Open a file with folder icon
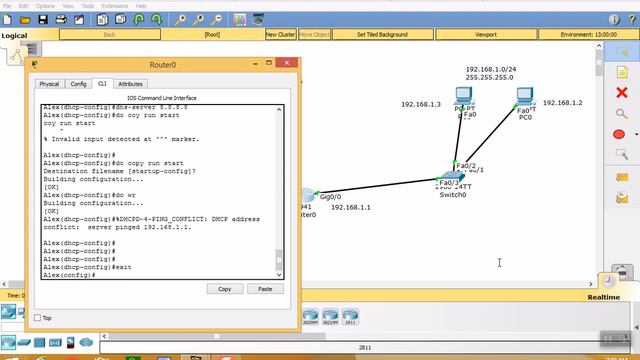640x360 pixels. tap(25, 20)
